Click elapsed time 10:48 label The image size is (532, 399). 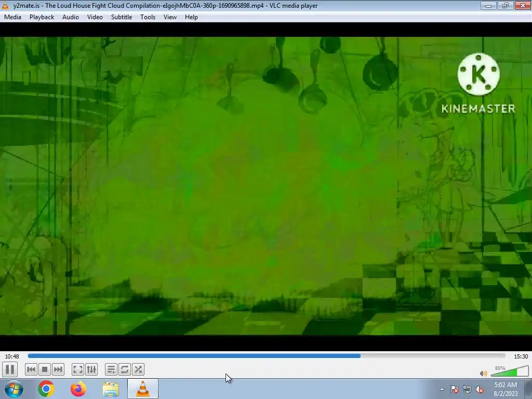tap(12, 356)
